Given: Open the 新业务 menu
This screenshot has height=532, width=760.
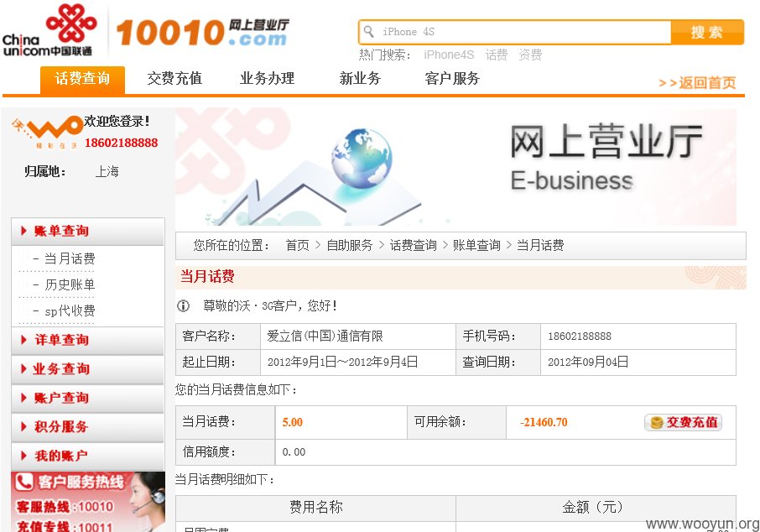Looking at the screenshot, I should tap(360, 79).
